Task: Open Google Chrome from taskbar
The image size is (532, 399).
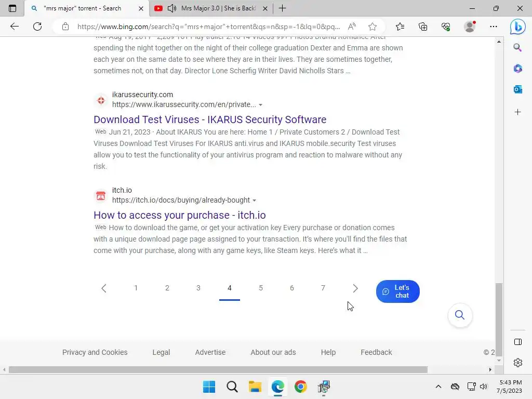Action: pos(301,387)
